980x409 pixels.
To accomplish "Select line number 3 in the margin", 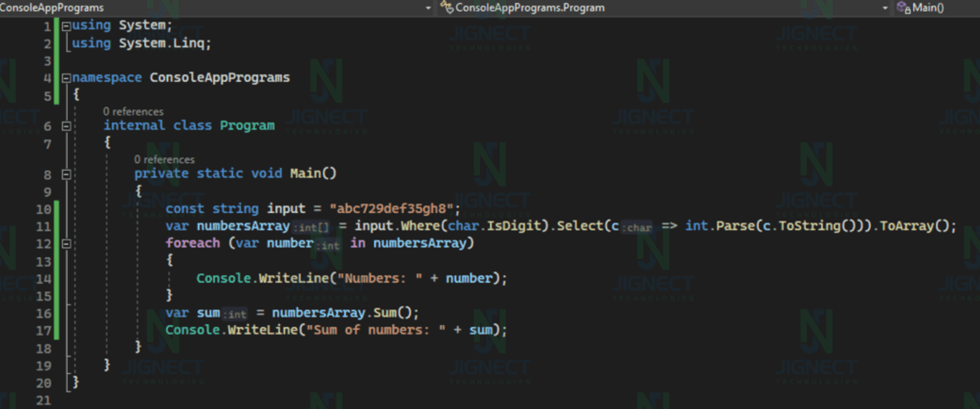I will (x=48, y=60).
